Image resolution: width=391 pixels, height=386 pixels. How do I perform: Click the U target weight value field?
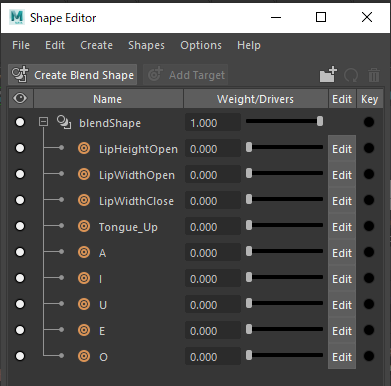(x=213, y=304)
